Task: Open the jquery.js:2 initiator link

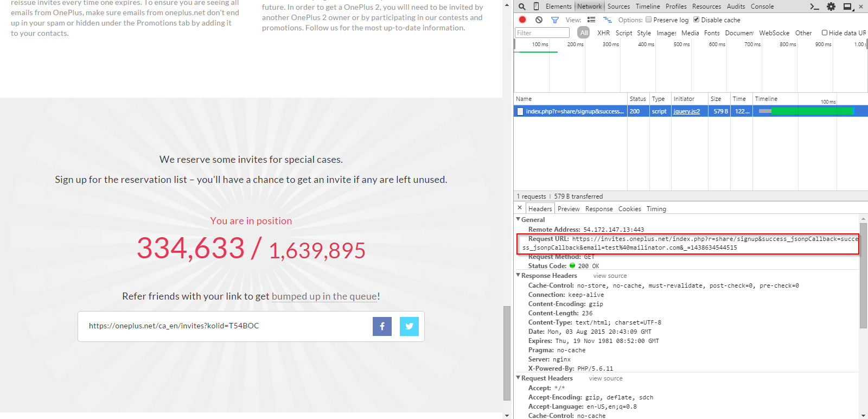Action: pyautogui.click(x=686, y=111)
